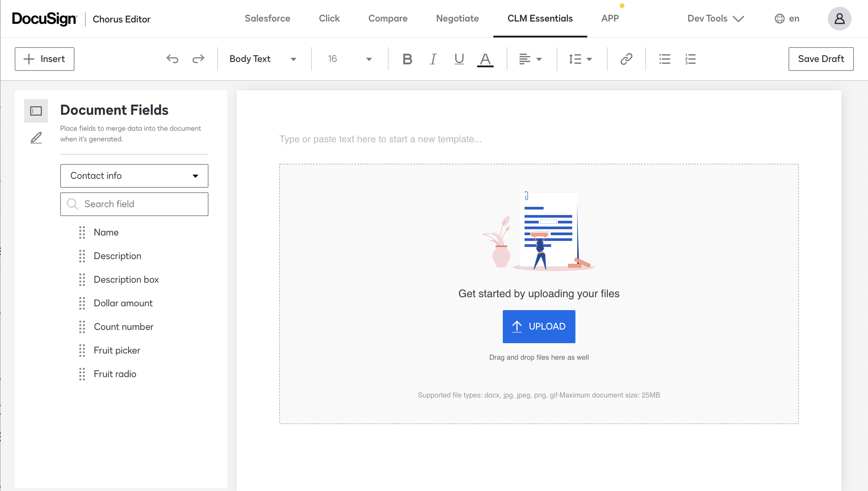Toggle italic formatting
Viewport: 868px width, 491px height.
coord(433,59)
